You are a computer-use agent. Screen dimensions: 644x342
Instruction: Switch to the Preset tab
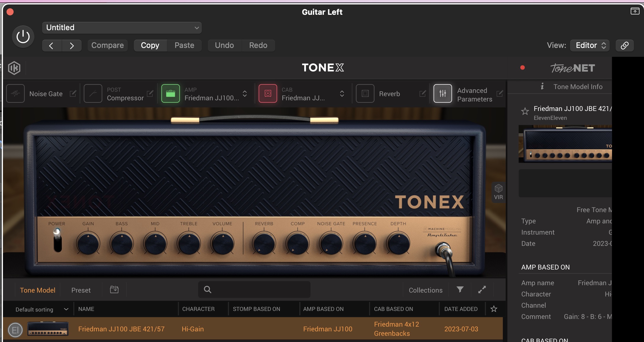point(81,290)
